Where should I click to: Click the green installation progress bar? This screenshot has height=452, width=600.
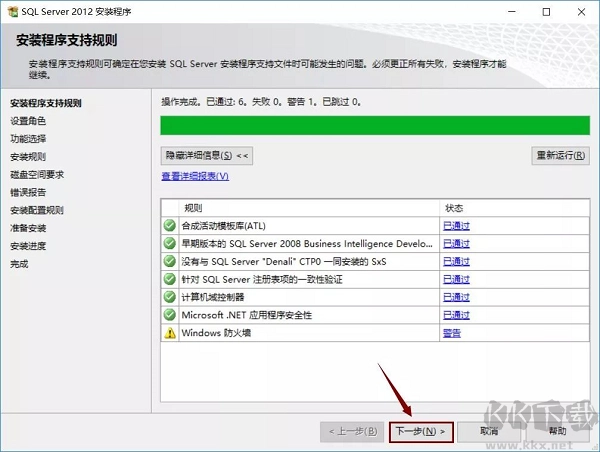(374, 125)
